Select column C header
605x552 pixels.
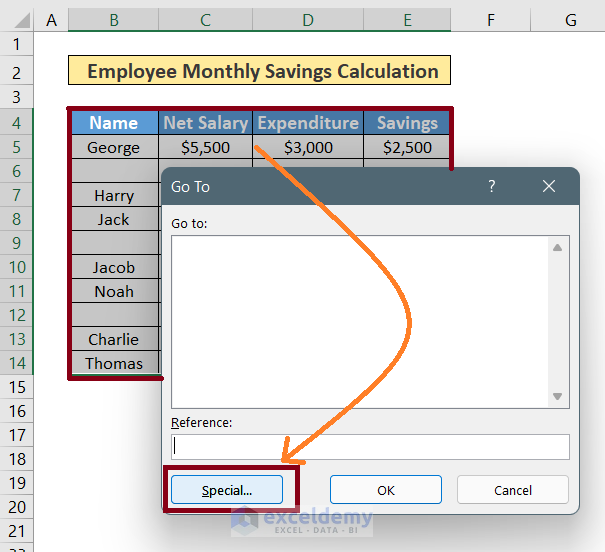tap(205, 20)
